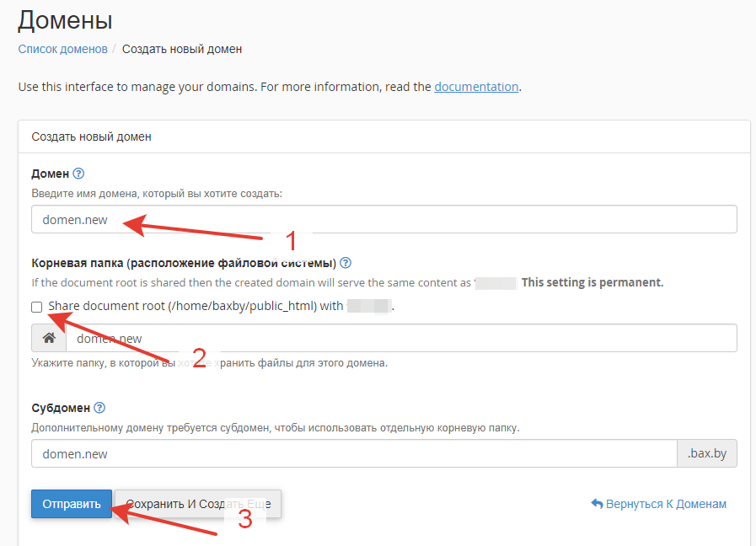Focus the Домен name input field
Image resolution: width=756 pixels, height=546 pixels.
pos(383,219)
